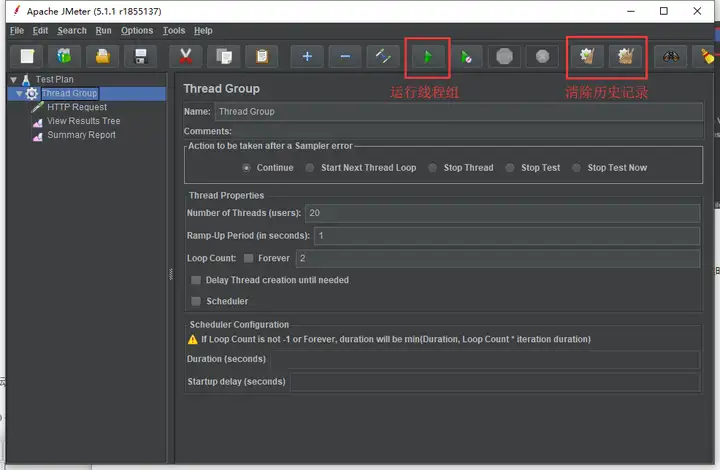
Task: Open the File menu
Action: [17, 31]
